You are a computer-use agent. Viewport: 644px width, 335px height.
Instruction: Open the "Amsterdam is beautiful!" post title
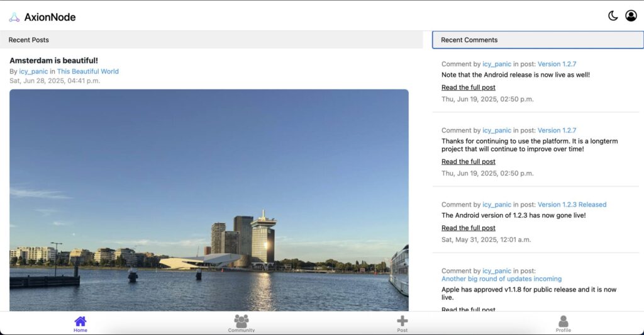[x=53, y=60]
